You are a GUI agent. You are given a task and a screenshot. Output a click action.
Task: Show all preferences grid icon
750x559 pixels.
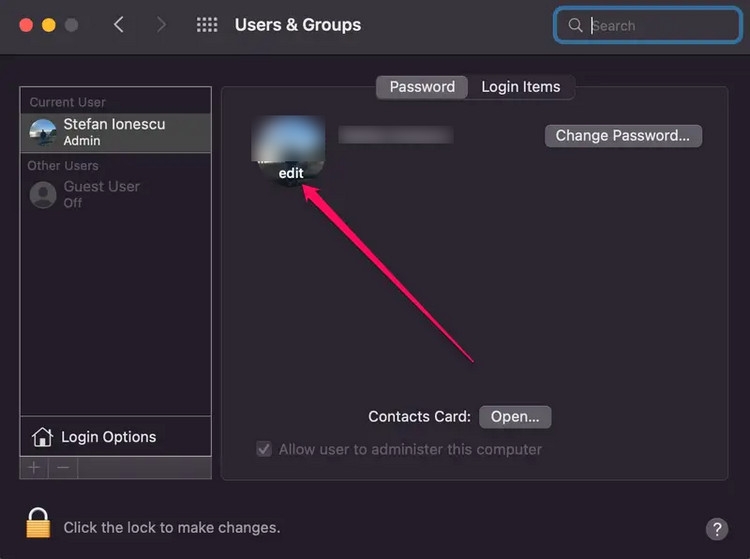[207, 25]
